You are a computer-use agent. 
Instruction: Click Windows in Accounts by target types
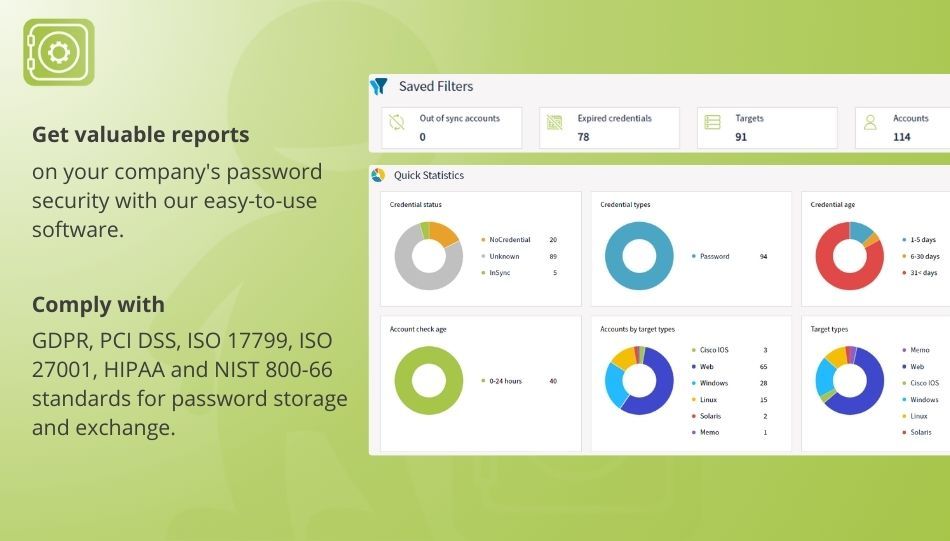729,383
